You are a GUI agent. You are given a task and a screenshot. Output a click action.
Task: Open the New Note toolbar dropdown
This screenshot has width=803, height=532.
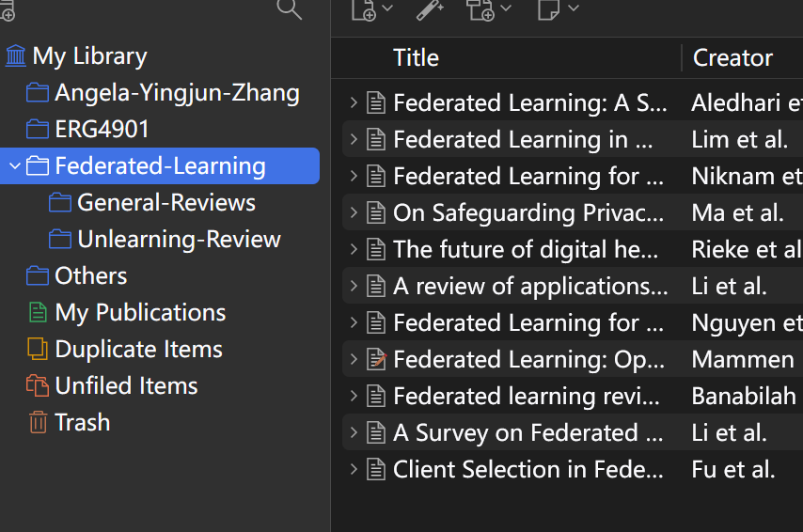coord(559,8)
